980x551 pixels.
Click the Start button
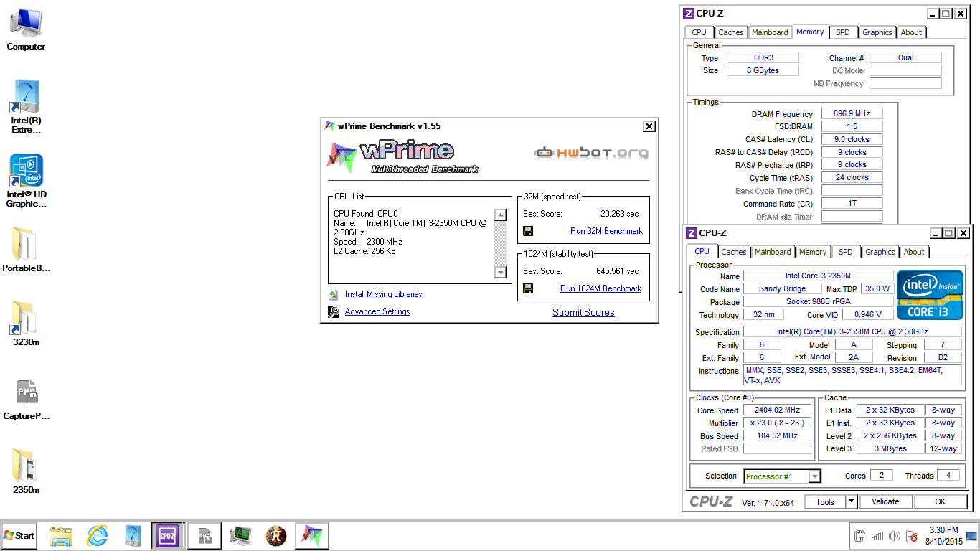tap(19, 535)
